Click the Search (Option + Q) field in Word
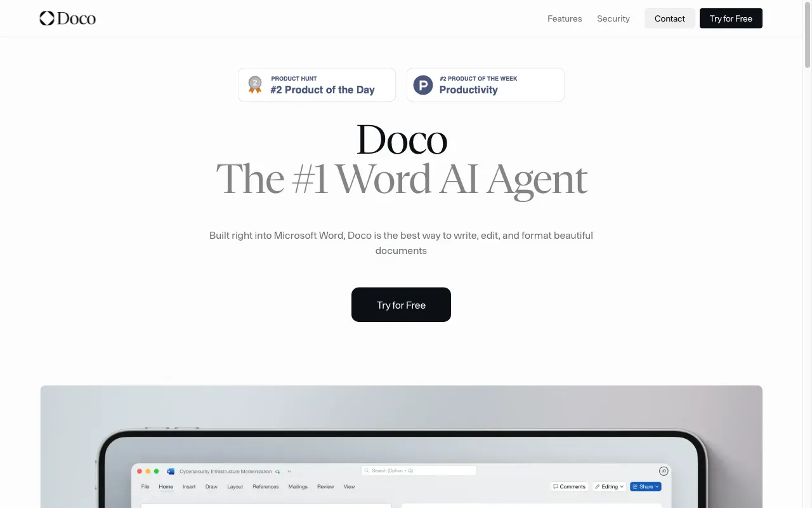This screenshot has width=812, height=508. coord(419,471)
